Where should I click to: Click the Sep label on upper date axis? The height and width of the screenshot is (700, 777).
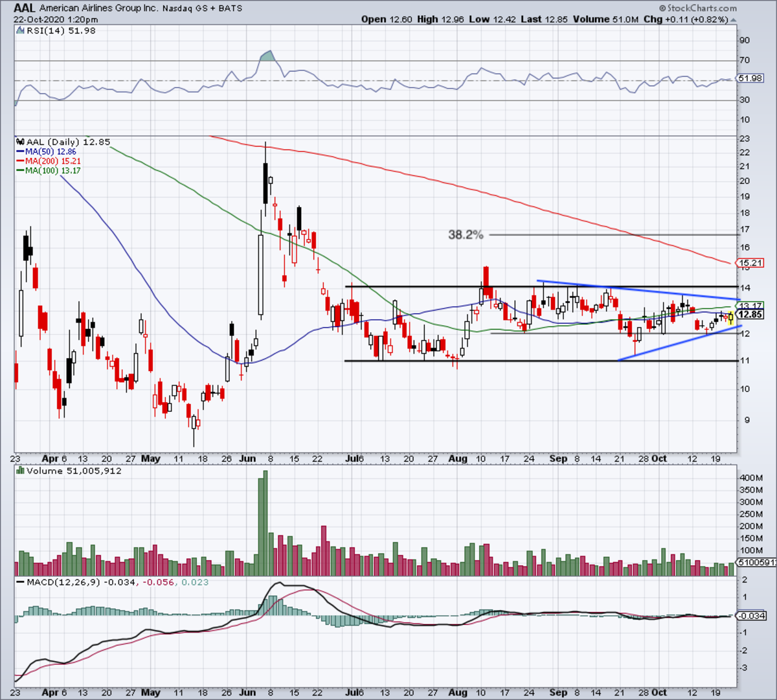(558, 458)
